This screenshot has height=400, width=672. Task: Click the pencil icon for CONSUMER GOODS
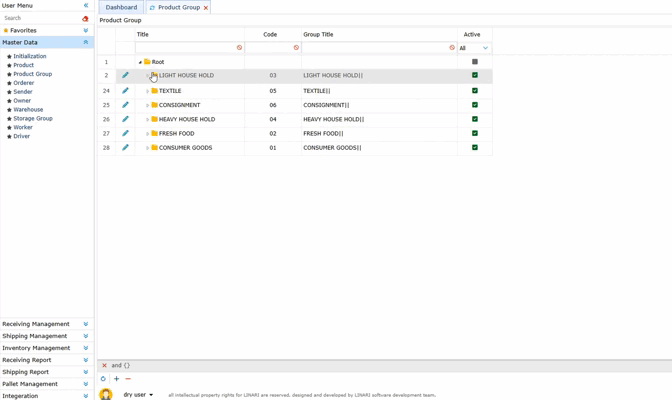click(x=125, y=147)
